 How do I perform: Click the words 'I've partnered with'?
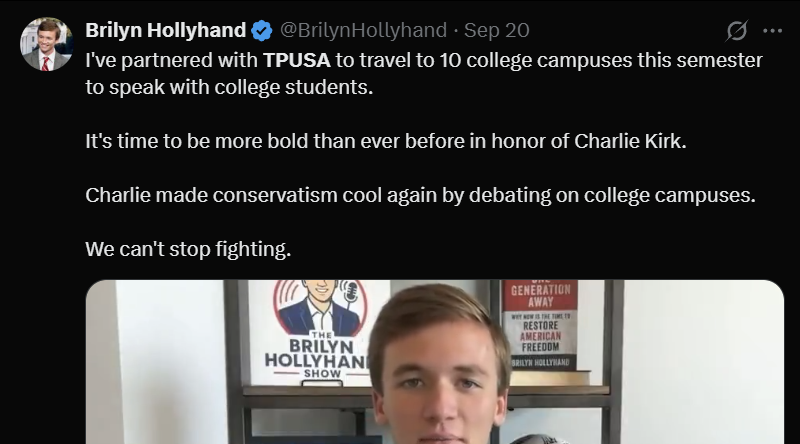tap(172, 60)
